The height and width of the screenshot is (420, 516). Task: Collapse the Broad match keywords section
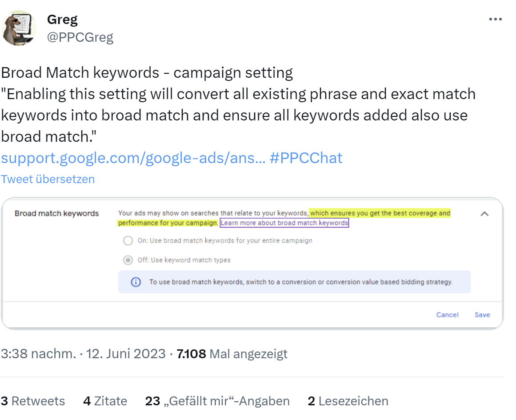tap(485, 214)
